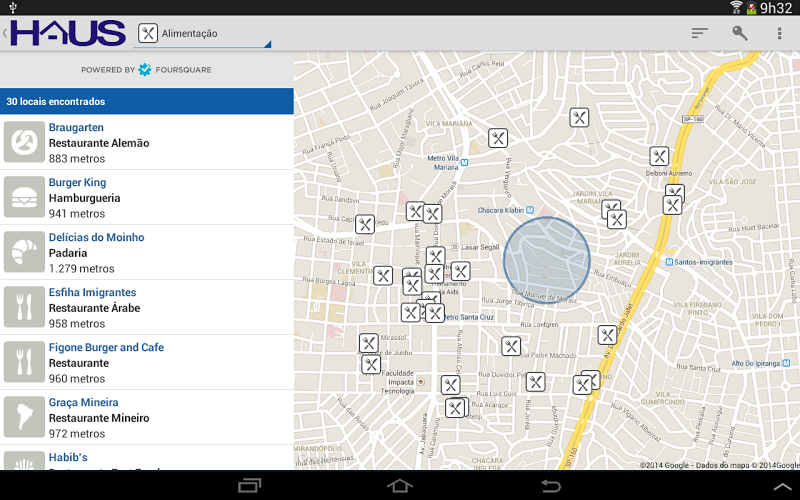
Task: Open the search magnifier icon
Action: click(x=739, y=33)
